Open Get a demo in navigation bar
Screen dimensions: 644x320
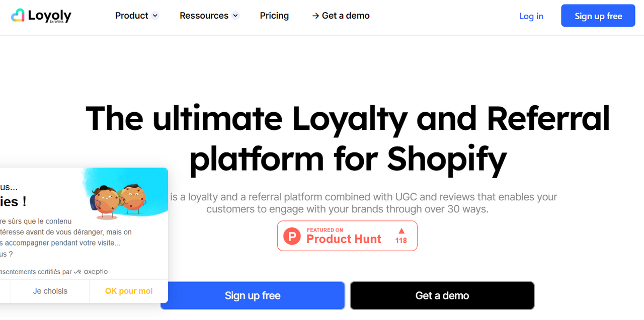pos(341,16)
